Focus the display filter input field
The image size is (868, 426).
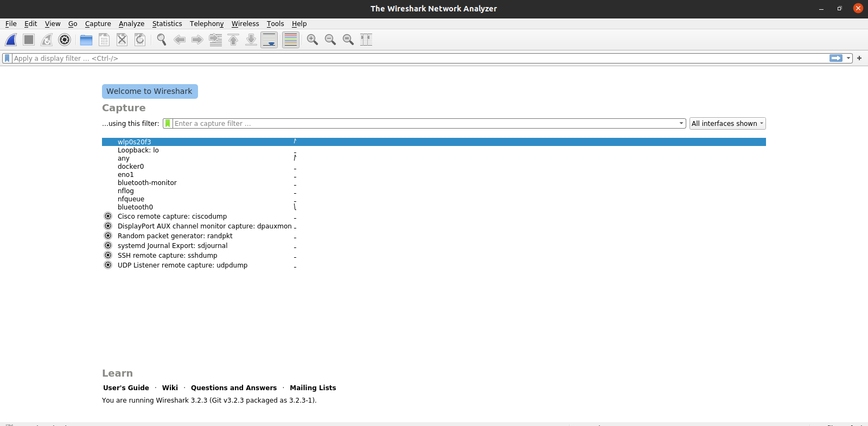pos(420,58)
